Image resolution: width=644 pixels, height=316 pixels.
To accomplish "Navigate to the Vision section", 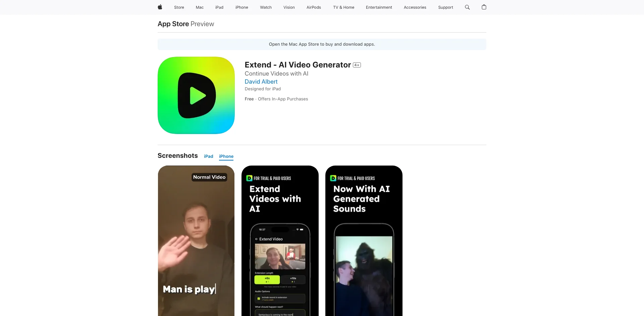I will coord(289,7).
